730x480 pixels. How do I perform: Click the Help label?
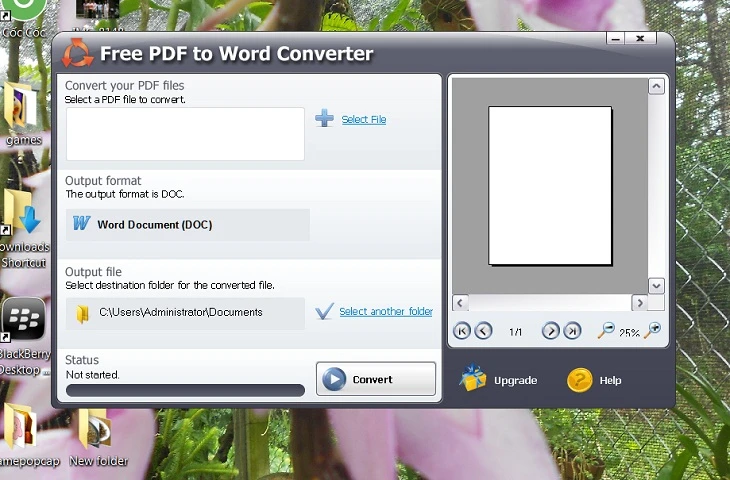(610, 380)
